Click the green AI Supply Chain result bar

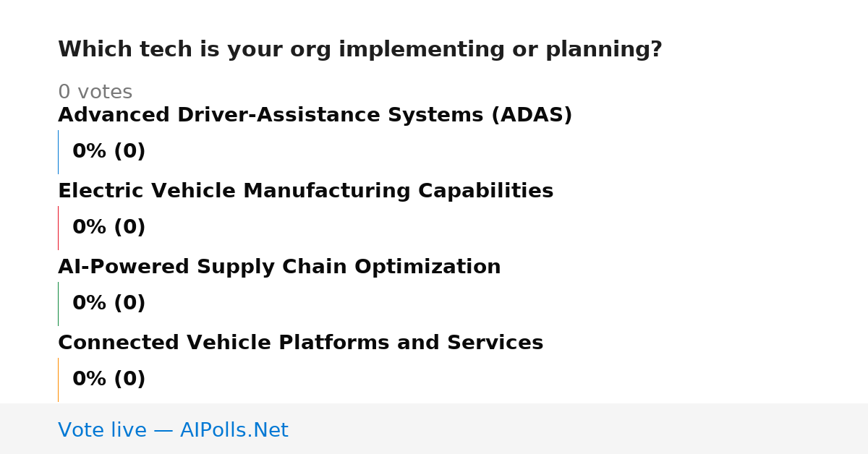[x=58, y=304]
